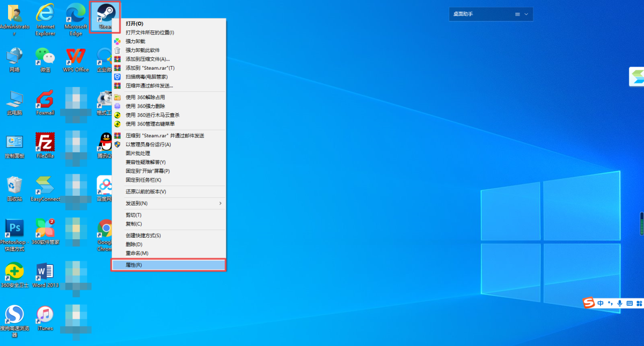This screenshot has height=346, width=644.
Task: Toggle Sogou punctuation mode button
Action: tap(610, 304)
